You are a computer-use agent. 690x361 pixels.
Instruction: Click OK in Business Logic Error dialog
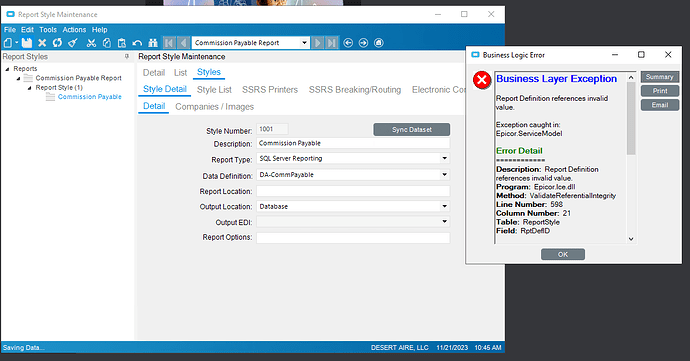pyautogui.click(x=563, y=254)
